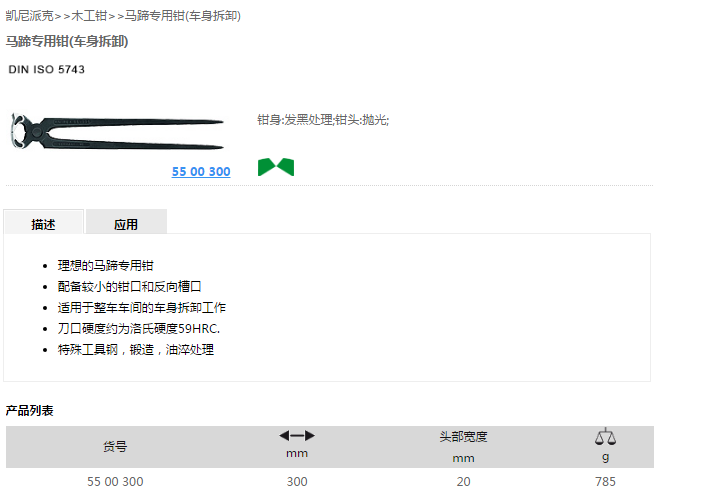Click the head width value 20
The width and height of the screenshot is (703, 501).
pos(463,482)
